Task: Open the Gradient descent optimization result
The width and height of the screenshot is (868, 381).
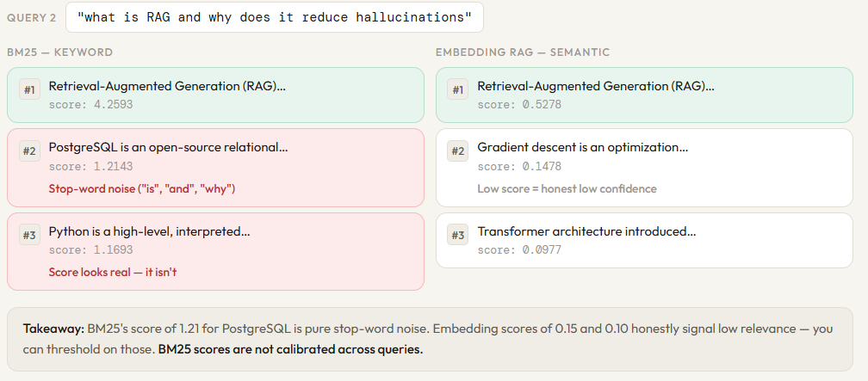Action: click(x=582, y=147)
